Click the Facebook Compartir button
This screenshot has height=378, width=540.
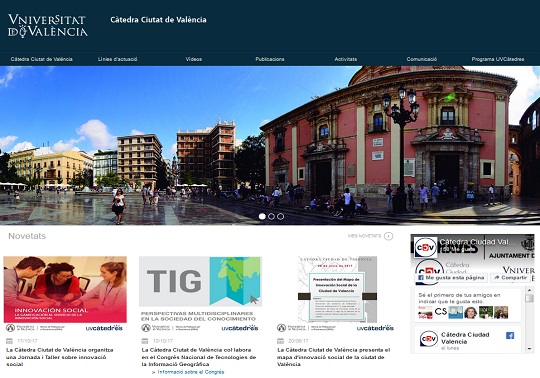511,277
